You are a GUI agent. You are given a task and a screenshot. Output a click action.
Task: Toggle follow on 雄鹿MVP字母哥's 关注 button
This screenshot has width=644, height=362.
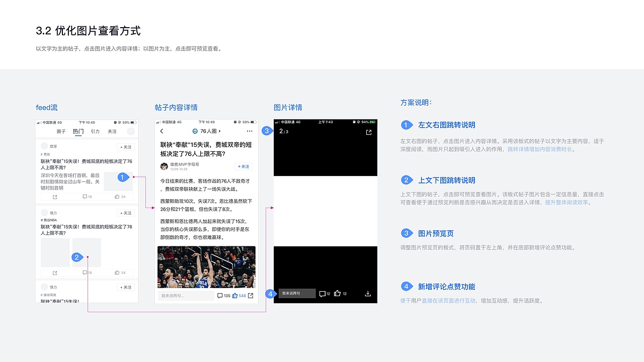[x=243, y=167]
